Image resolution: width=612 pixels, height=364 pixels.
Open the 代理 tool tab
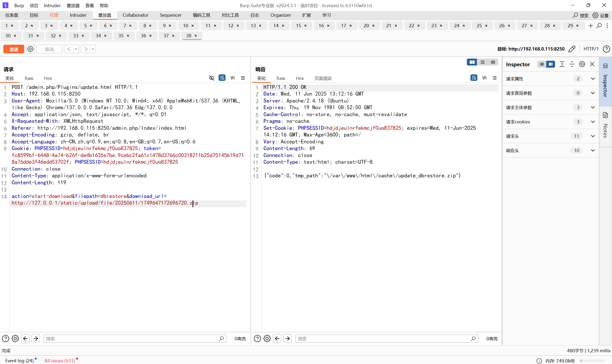click(x=54, y=15)
